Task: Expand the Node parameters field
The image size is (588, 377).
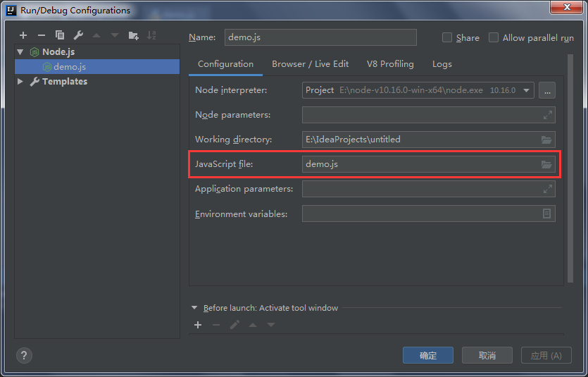Action: [x=547, y=115]
